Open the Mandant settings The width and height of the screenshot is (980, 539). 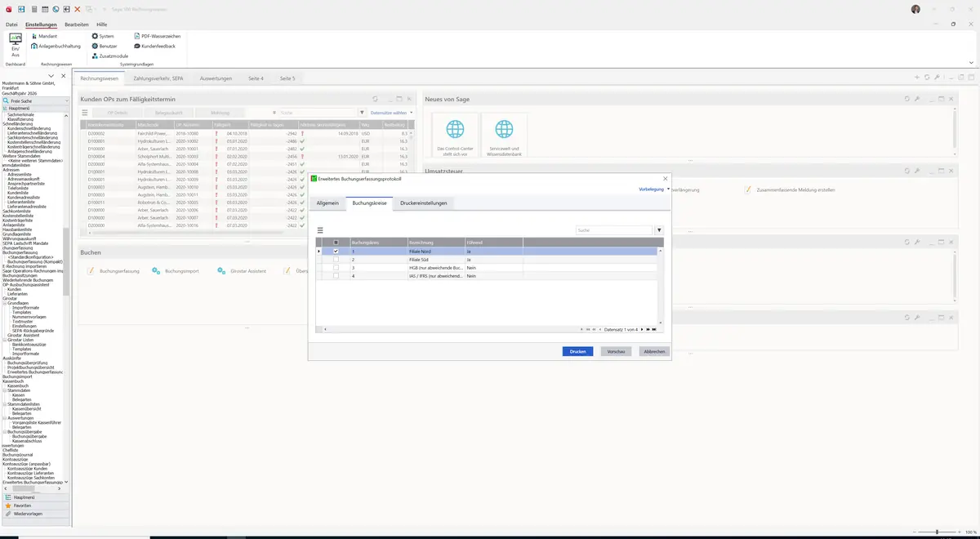[44, 36]
